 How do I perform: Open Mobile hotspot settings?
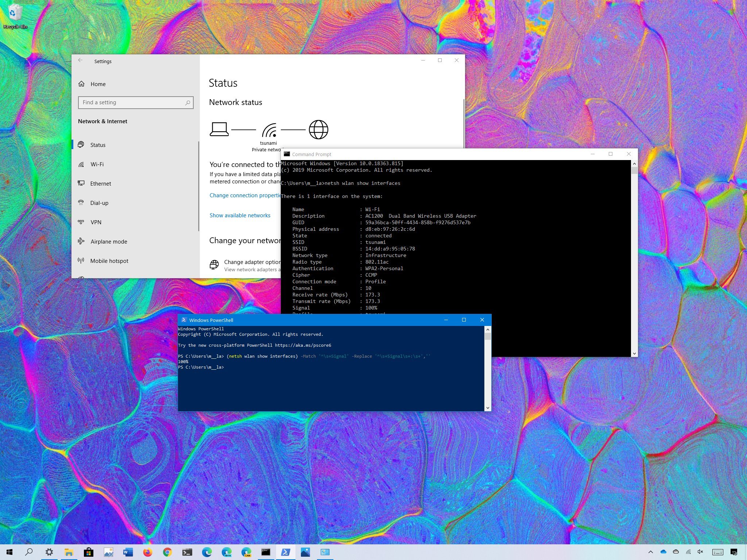(109, 261)
